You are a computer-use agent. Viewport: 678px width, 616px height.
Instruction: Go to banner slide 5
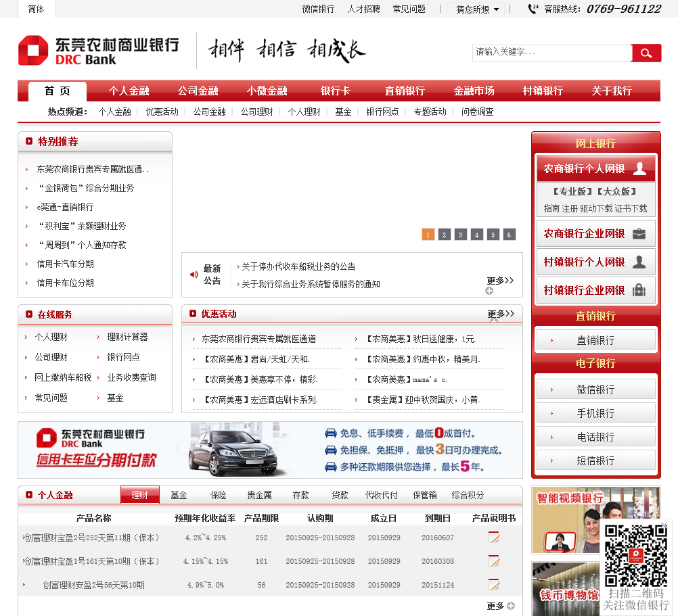493,235
